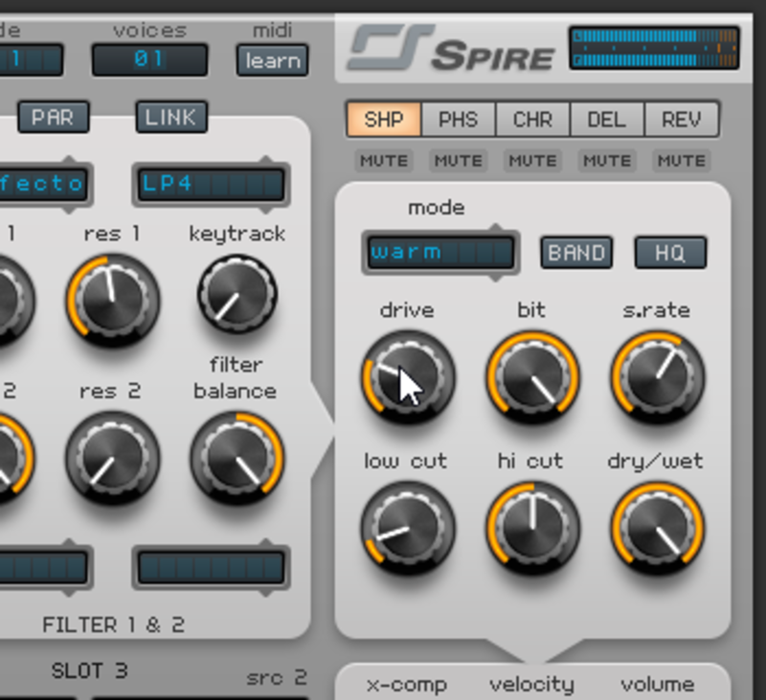766x700 pixels.
Task: Click the bit knob
Action: pyautogui.click(x=533, y=376)
